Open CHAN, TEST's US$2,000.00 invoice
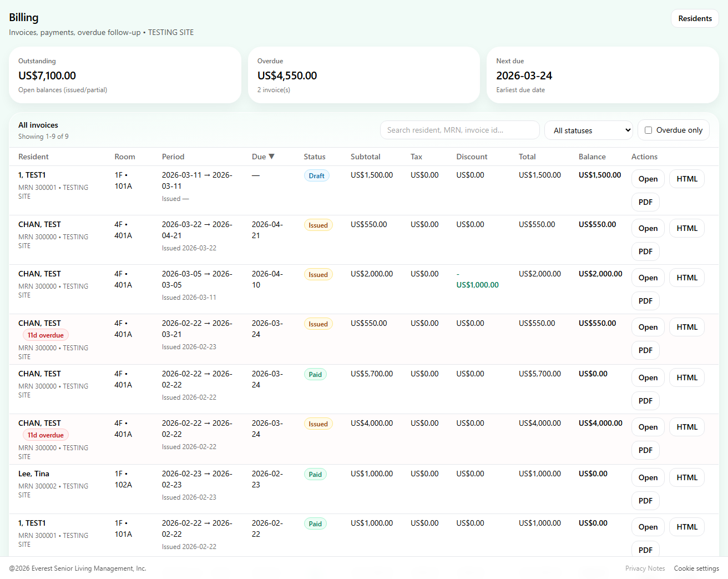The image size is (728, 579). coord(648,278)
